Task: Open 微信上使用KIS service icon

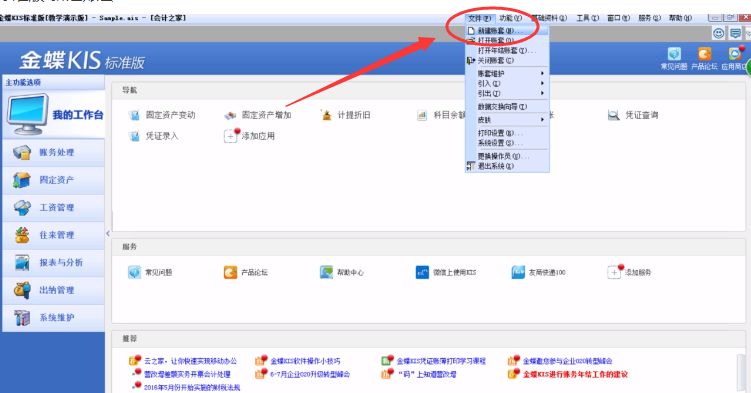Action: click(422, 272)
